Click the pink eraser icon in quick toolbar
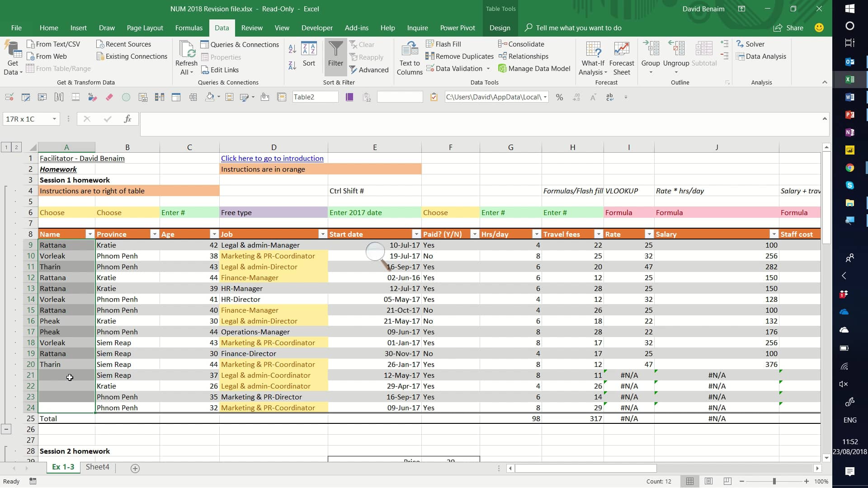The width and height of the screenshot is (868, 488). coord(109,97)
